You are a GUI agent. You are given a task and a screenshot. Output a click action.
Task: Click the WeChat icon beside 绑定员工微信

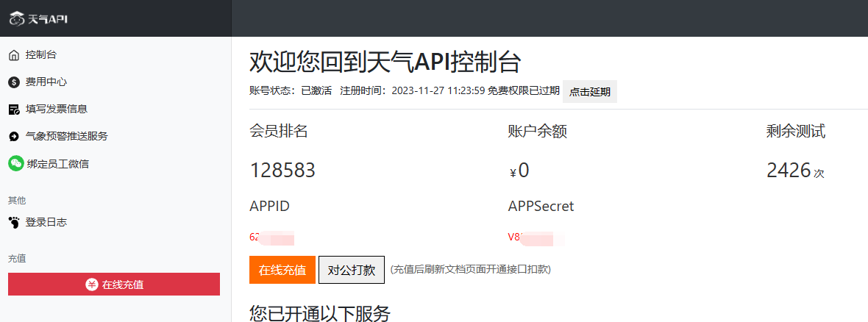[x=15, y=164]
